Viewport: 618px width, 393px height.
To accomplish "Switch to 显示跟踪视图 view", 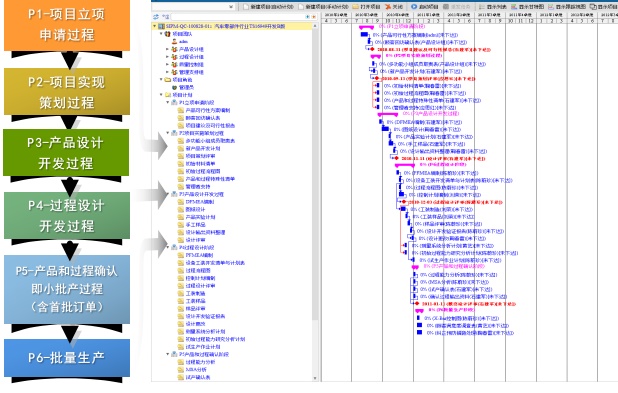I will pos(567,7).
